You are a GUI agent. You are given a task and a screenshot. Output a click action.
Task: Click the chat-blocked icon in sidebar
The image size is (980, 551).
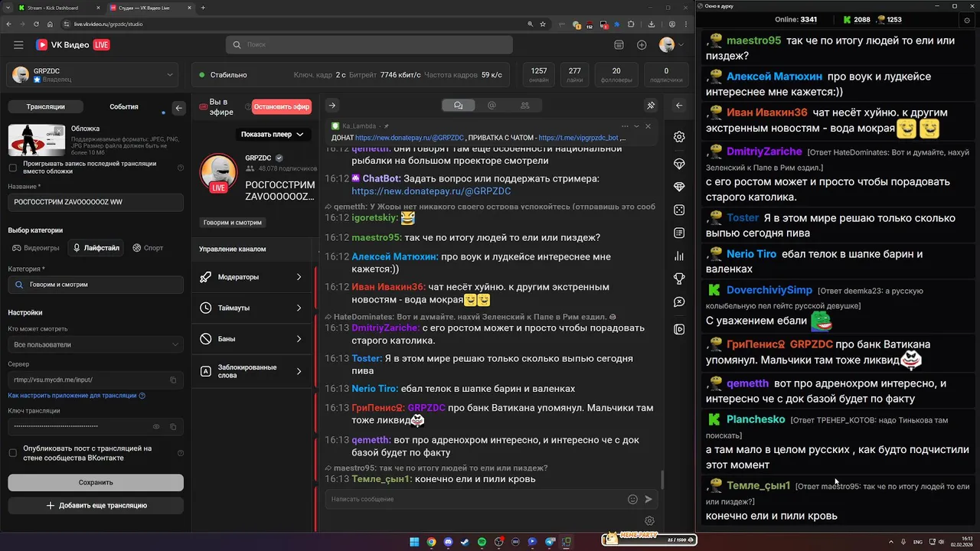click(x=679, y=302)
